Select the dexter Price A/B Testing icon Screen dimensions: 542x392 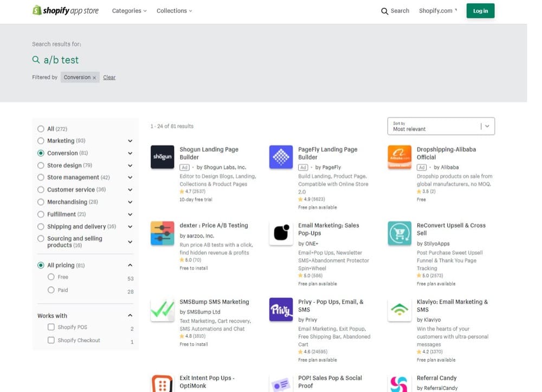click(x=162, y=233)
